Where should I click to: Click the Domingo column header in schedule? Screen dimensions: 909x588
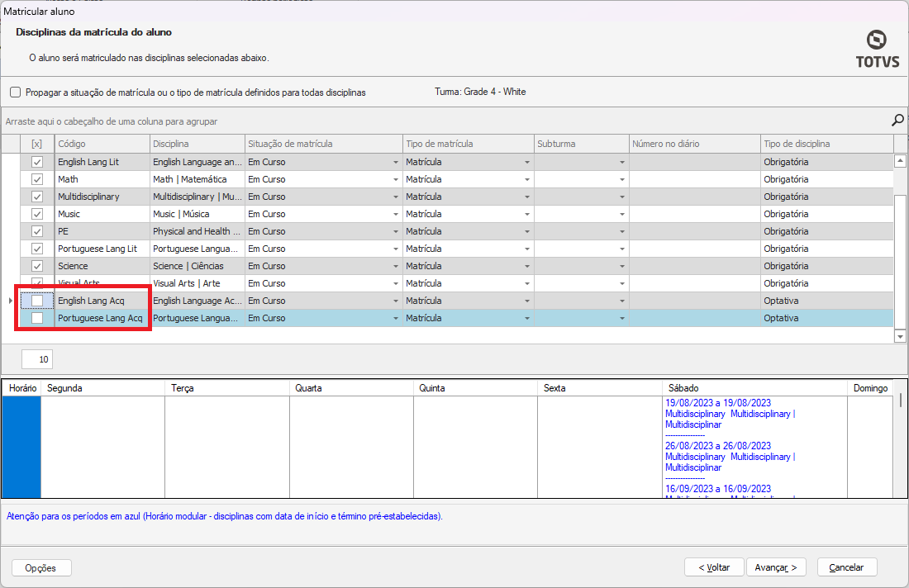pyautogui.click(x=870, y=388)
